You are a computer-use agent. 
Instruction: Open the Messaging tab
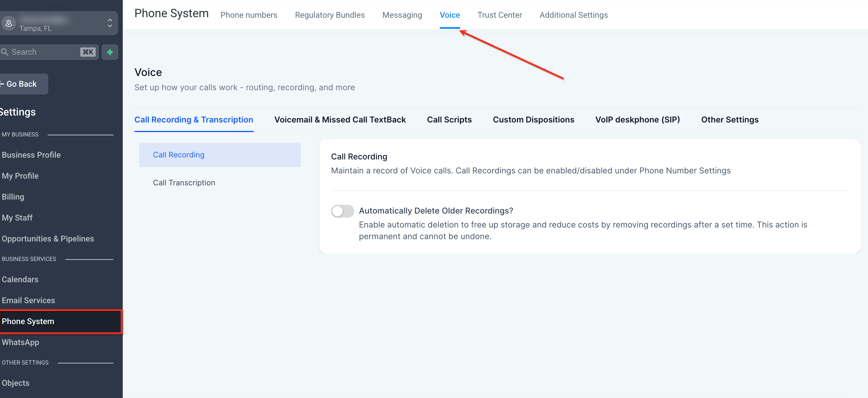[x=402, y=15]
